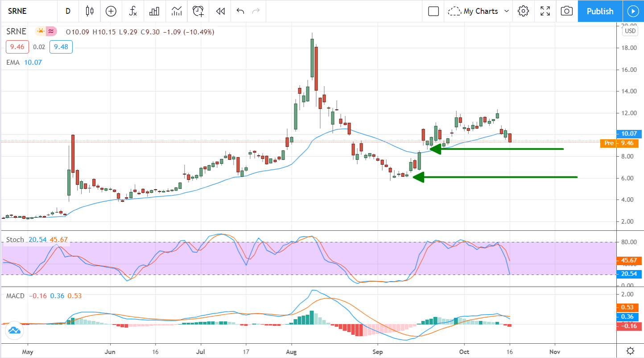Click the Compare or add symbol icon

(111, 11)
